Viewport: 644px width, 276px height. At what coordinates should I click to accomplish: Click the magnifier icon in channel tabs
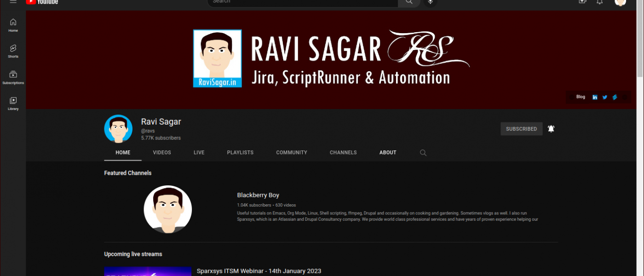coord(423,153)
